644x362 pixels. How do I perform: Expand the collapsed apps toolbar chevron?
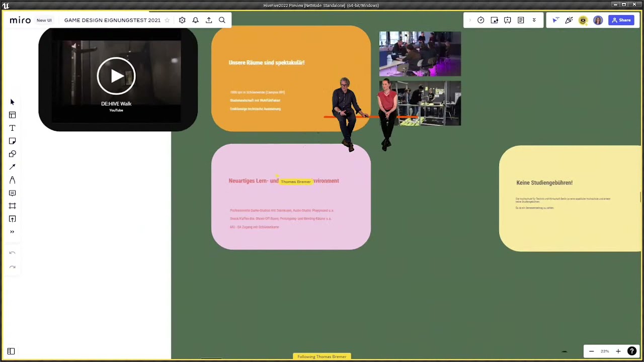(470, 20)
